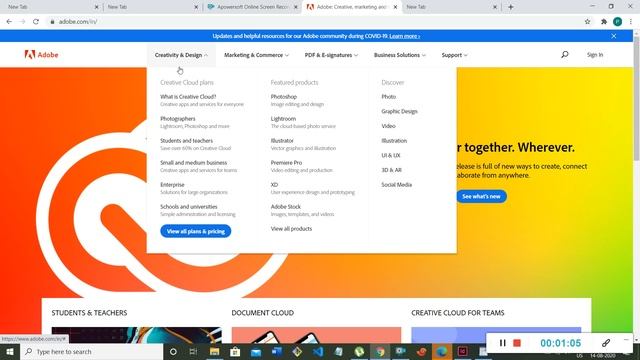Click the recorder link chain icon

click(x=606, y=343)
